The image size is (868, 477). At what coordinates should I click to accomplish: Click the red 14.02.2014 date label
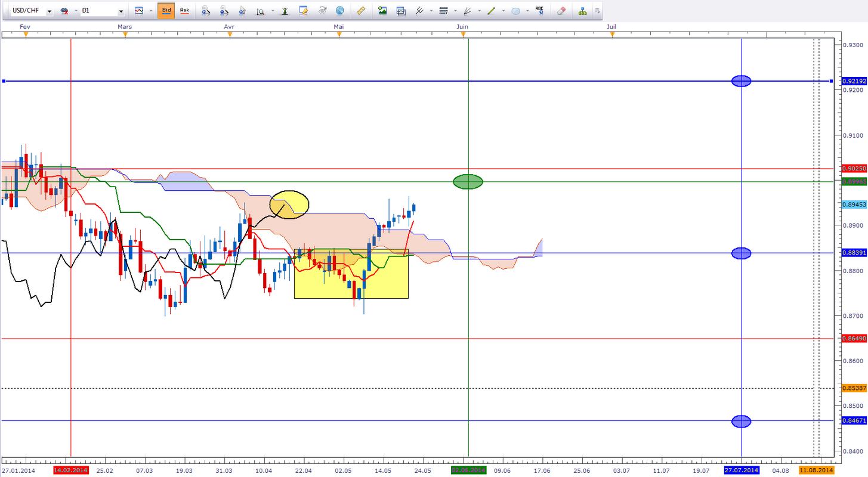(71, 470)
